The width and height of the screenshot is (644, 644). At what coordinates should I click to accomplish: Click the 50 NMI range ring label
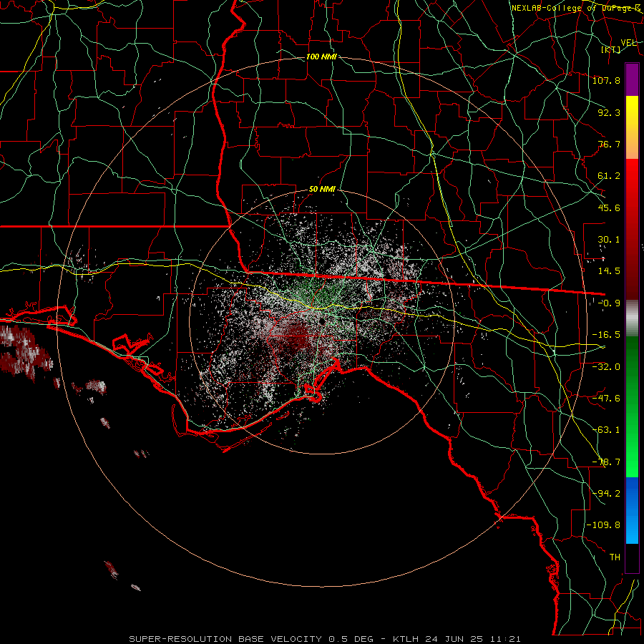point(322,189)
